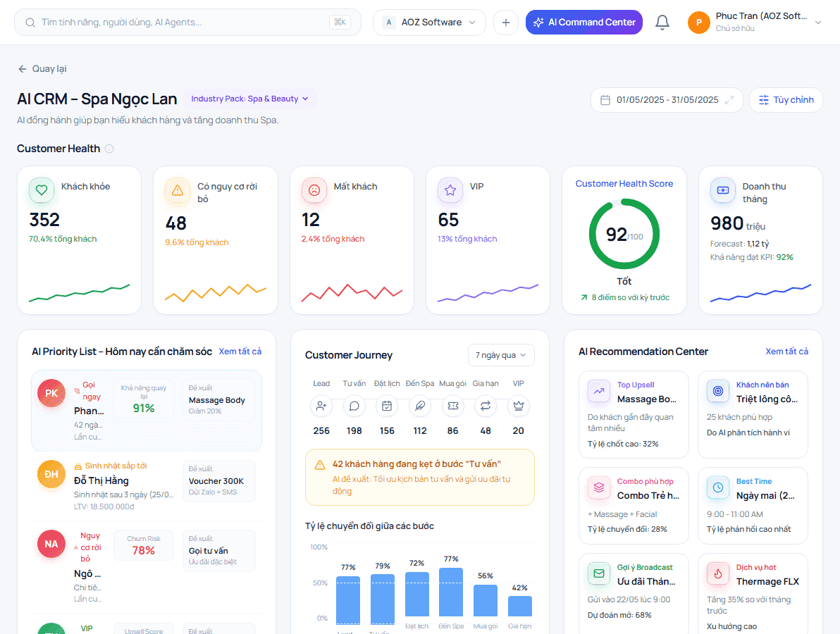Click the Tỷ lệ chốt cao: 32% text
840x634 pixels.
coord(623,444)
